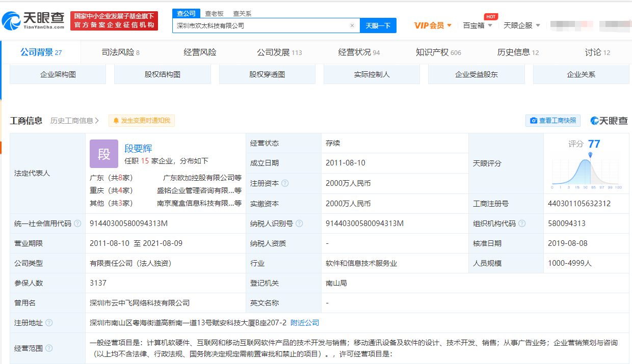
Task: Click the 天眼评分 score distribution chart
Action: click(587, 171)
